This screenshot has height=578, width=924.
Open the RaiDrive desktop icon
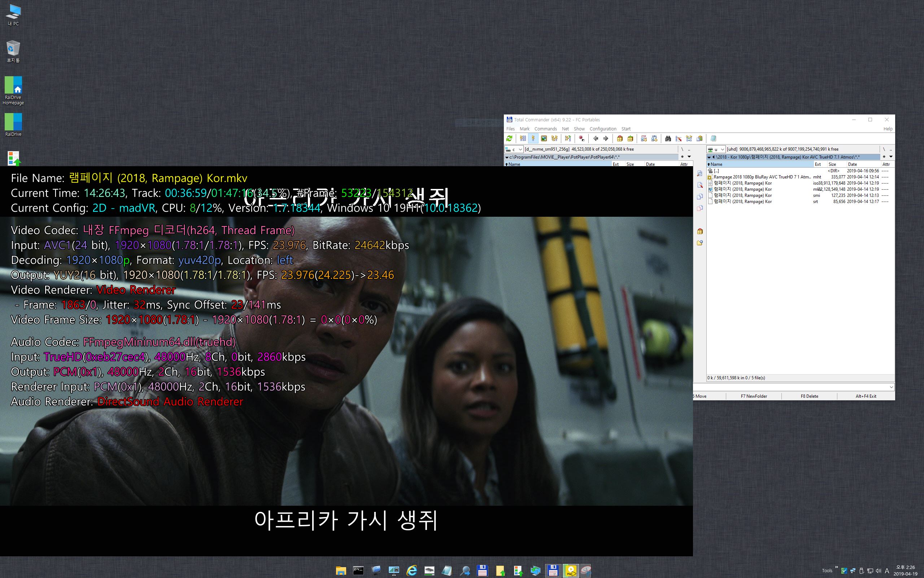coord(13,125)
